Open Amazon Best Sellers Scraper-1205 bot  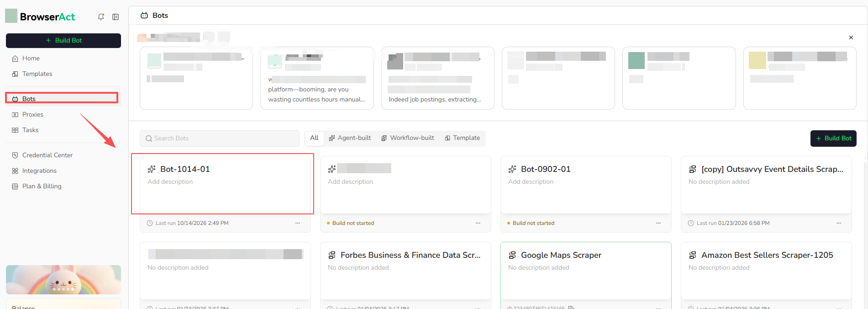click(767, 255)
